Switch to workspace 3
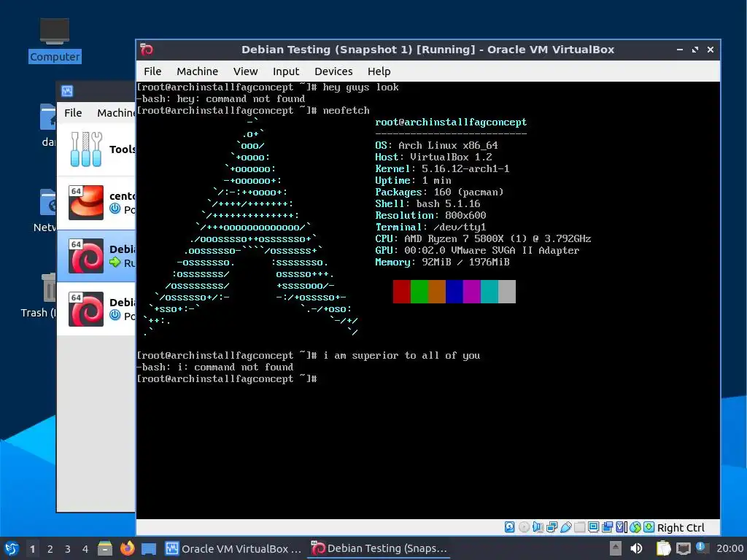Screen dimensions: 747x560 click(x=68, y=549)
